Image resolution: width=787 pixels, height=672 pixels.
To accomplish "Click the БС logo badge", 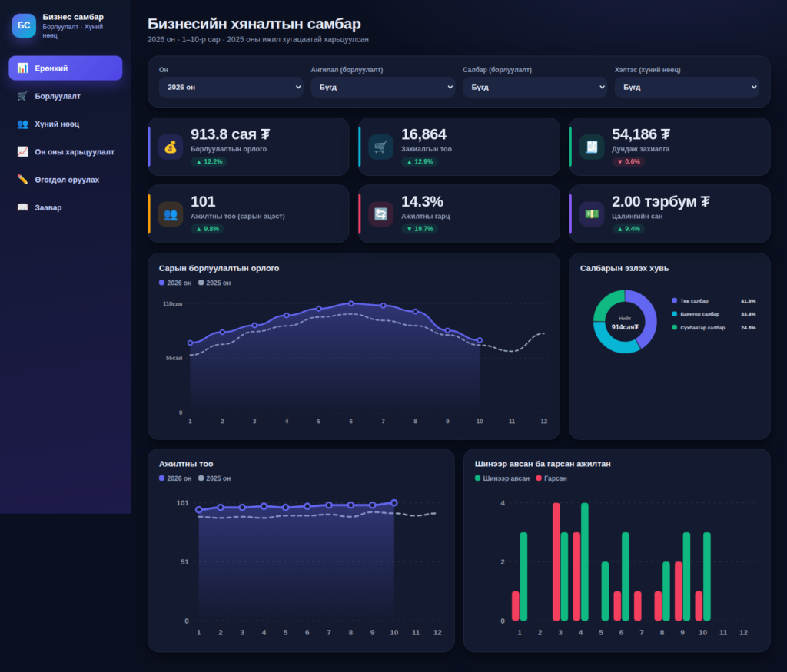I will [24, 25].
